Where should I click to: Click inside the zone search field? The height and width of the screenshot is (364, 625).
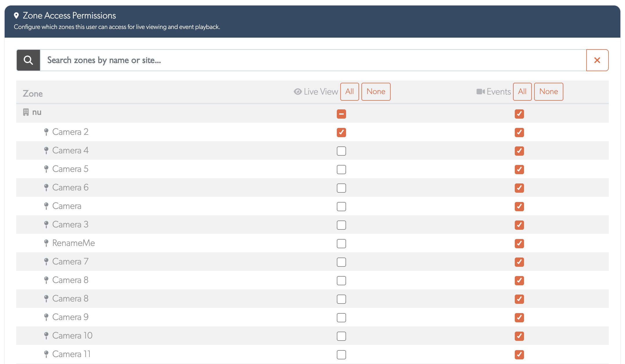click(x=231, y=60)
